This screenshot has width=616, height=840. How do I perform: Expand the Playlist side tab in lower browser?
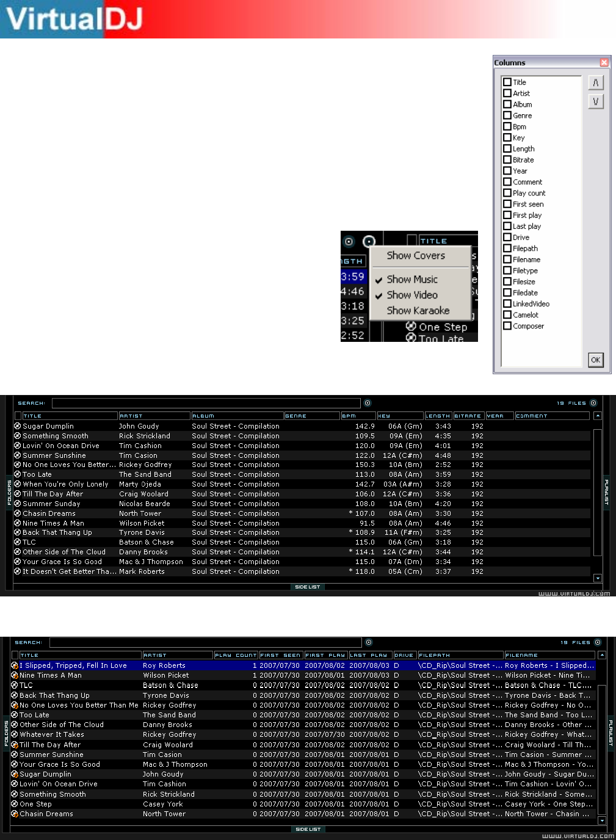coord(610,733)
